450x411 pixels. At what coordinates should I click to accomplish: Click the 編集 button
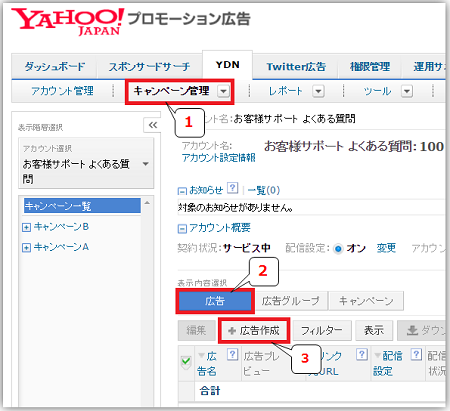tap(196, 331)
